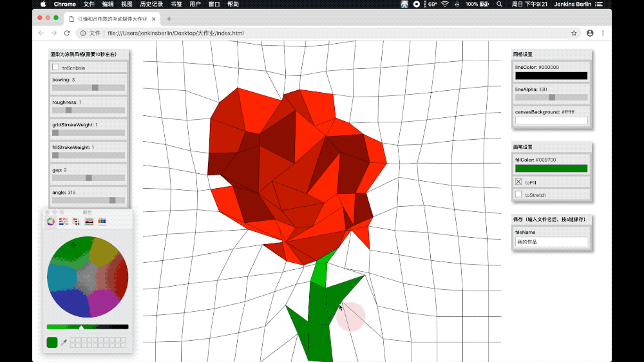The width and height of the screenshot is (644, 362).
Task: Select the 互动媒体大作业 browser tab
Action: [112, 19]
